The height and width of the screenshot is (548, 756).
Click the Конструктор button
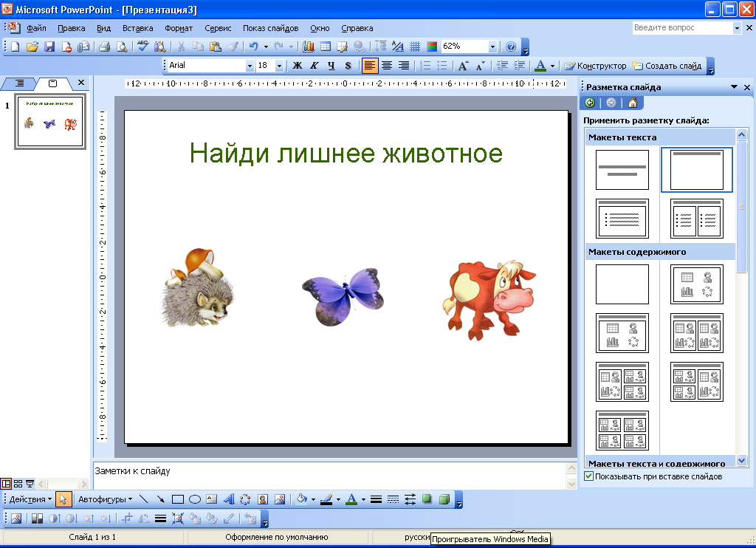(x=595, y=66)
